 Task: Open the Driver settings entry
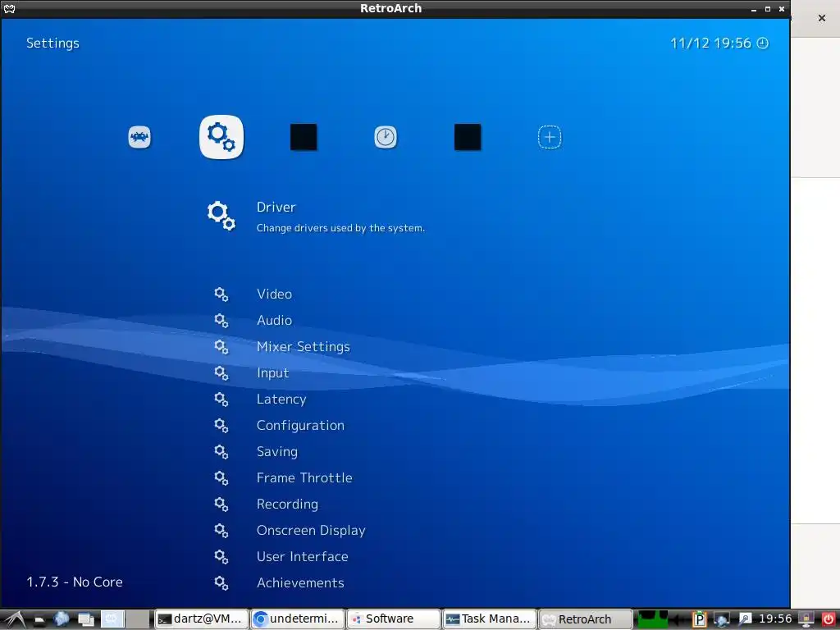tap(276, 208)
